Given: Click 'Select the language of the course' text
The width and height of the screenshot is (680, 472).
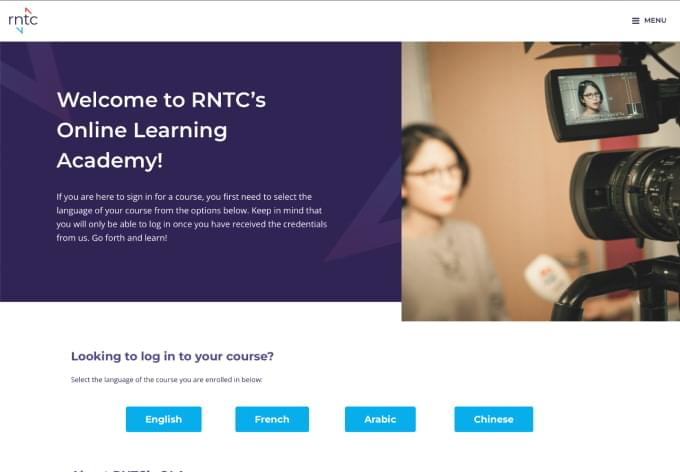Looking at the screenshot, I should click(x=167, y=380).
